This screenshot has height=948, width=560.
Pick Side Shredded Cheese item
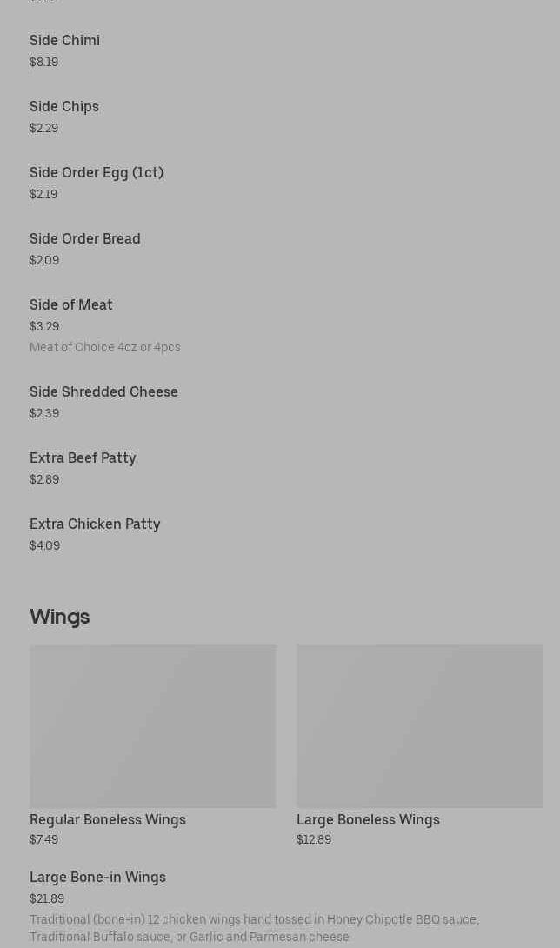(x=103, y=391)
